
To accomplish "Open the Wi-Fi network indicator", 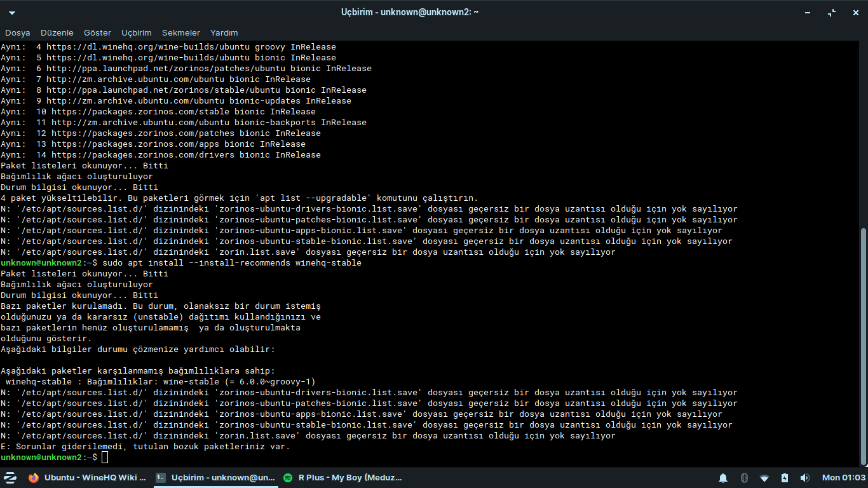I will 764,477.
